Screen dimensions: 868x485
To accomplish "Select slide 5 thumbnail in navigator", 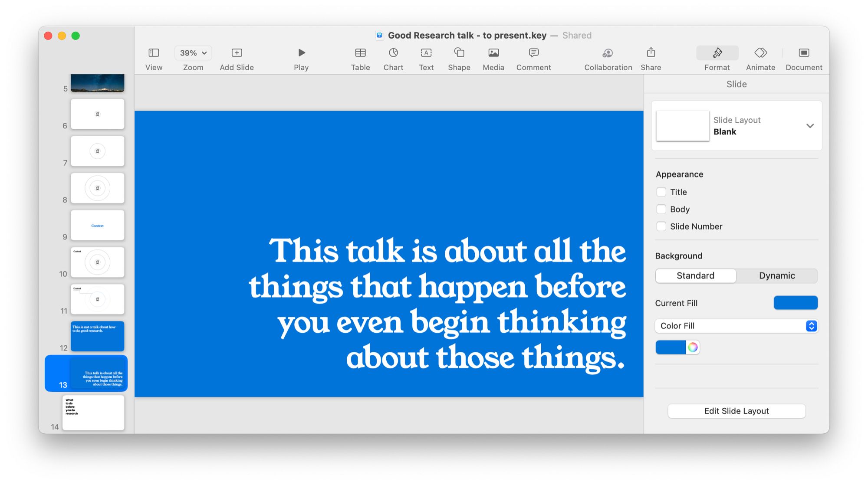I will tap(97, 82).
